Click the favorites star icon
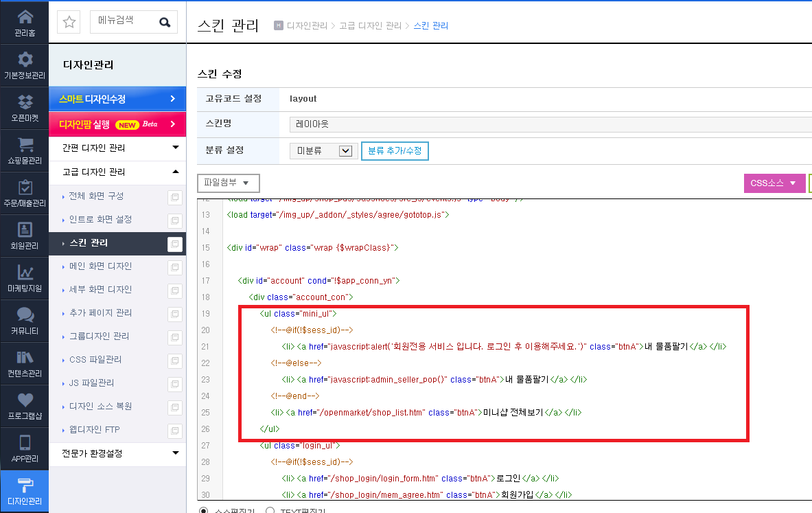 (x=69, y=22)
